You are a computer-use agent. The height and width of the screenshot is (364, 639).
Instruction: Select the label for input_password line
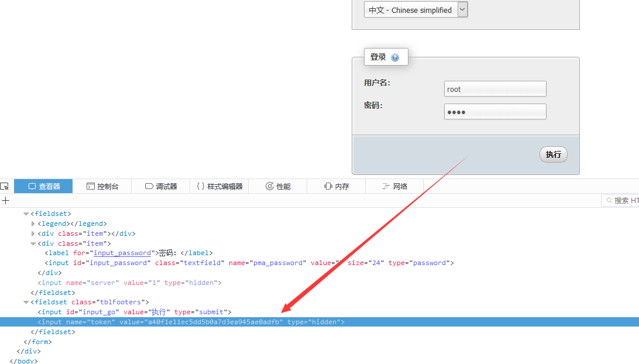click(129, 253)
